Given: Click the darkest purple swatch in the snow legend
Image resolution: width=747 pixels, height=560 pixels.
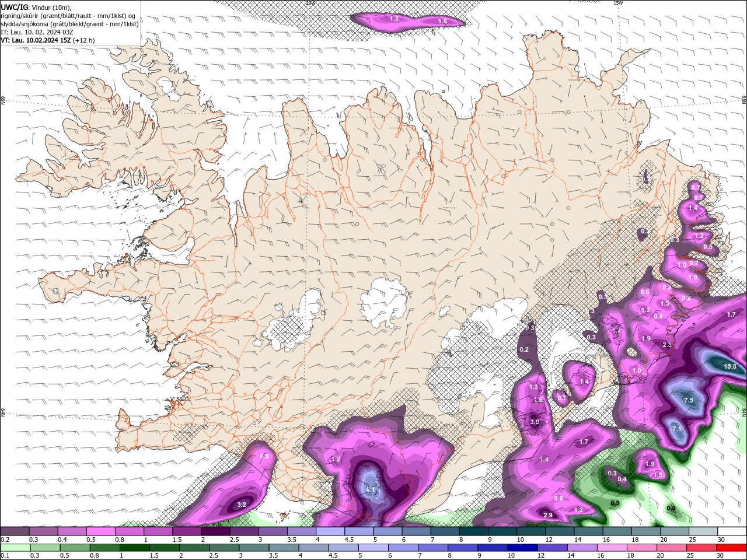Looking at the screenshot, I should click(215, 531).
